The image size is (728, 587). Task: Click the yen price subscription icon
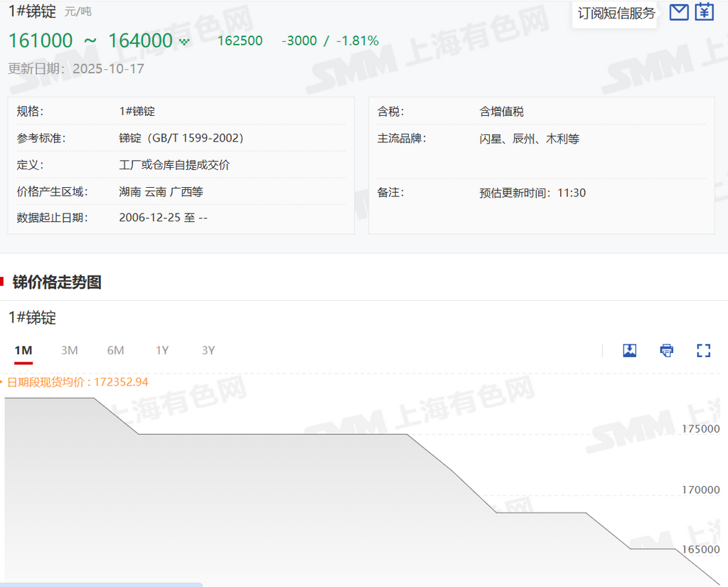tap(704, 12)
